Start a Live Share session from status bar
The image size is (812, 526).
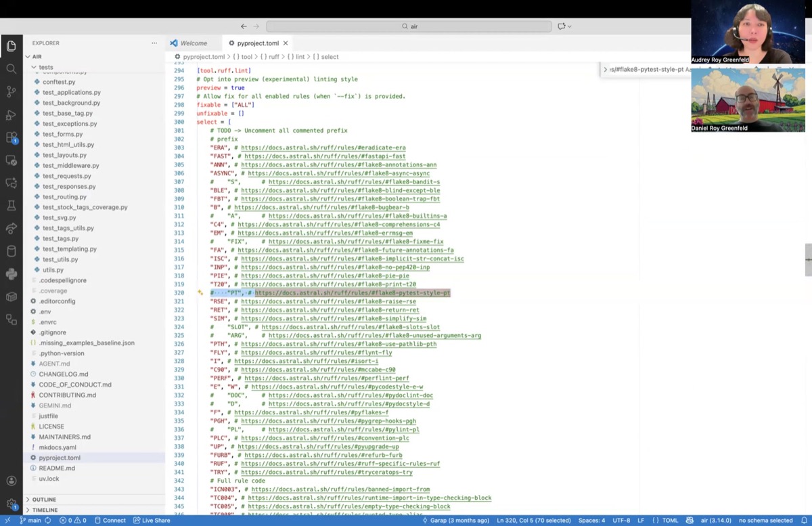[x=152, y=520]
